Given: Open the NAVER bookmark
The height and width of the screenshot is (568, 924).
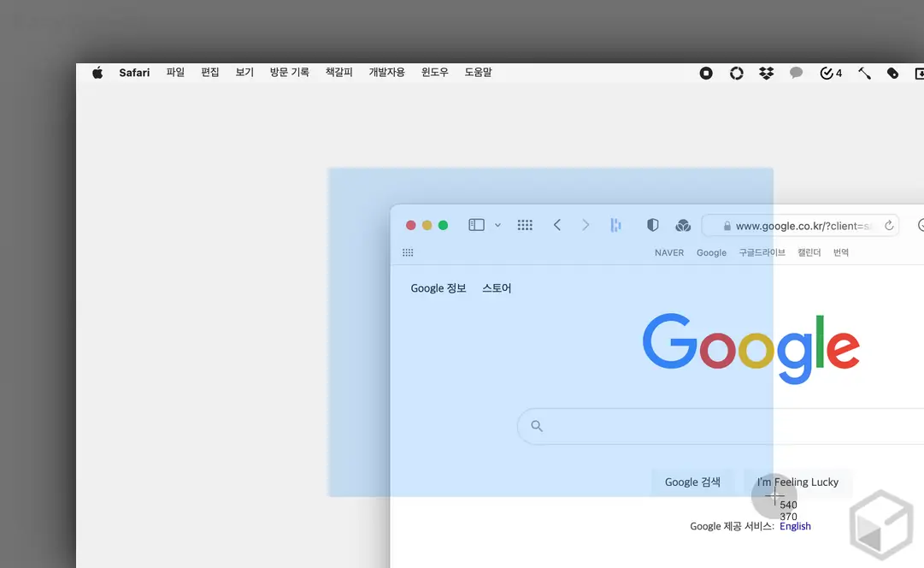Looking at the screenshot, I should [668, 252].
